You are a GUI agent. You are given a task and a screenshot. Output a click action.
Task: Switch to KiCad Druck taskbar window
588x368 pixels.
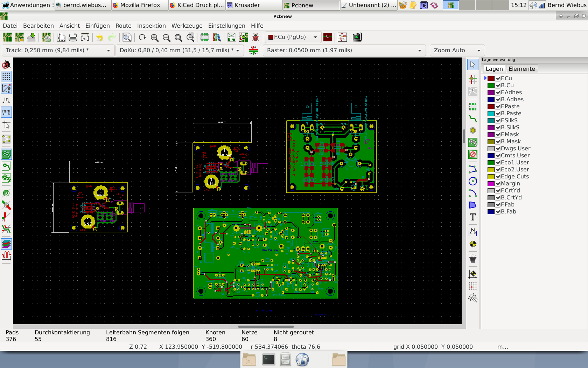click(x=197, y=5)
